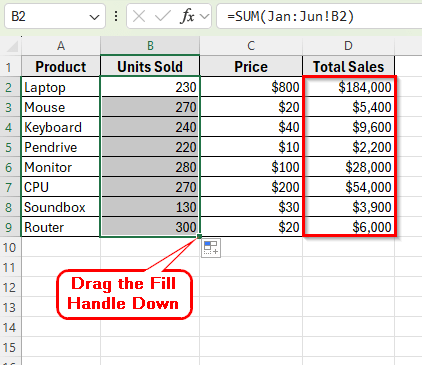The image size is (422, 365).
Task: Select the Laptop cell
Action: [x=61, y=87]
